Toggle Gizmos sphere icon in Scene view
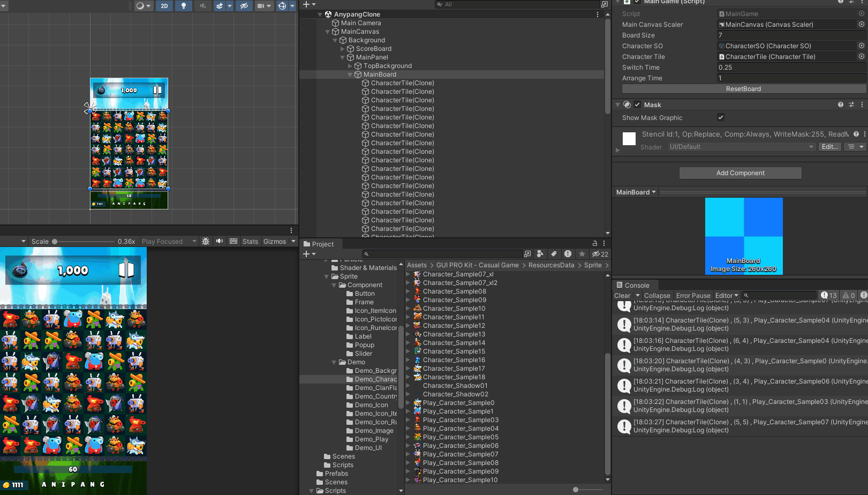Image resolution: width=868 pixels, height=495 pixels. [282, 6]
